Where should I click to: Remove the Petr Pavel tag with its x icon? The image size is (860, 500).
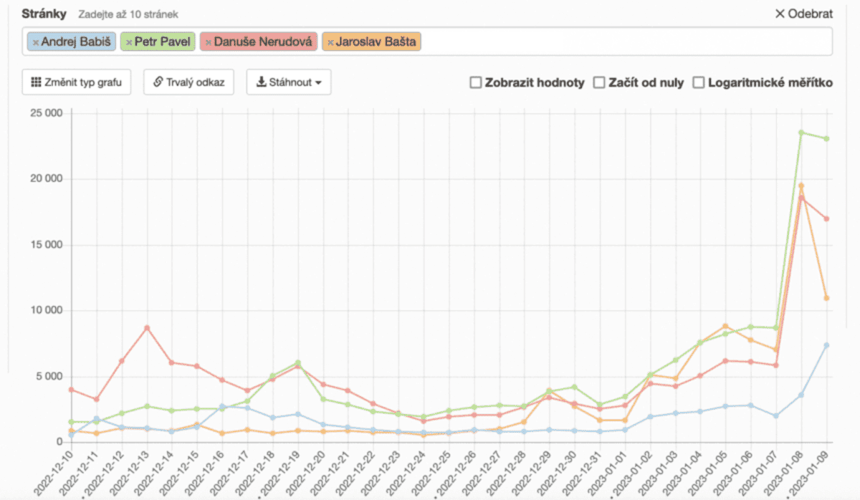[x=129, y=41]
